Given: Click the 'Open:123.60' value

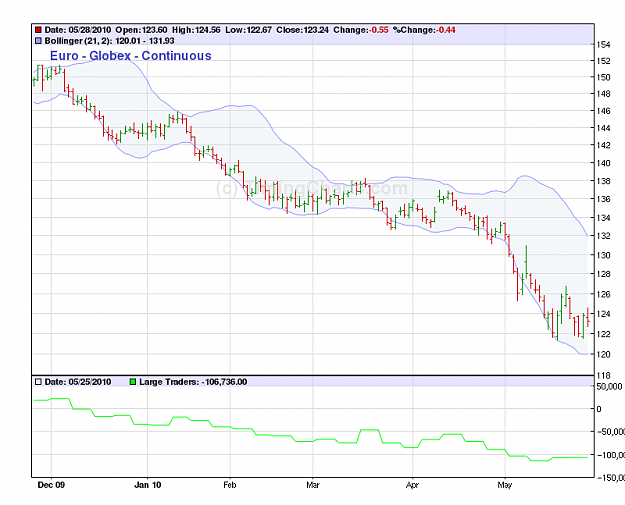Looking at the screenshot, I should click(142, 30).
